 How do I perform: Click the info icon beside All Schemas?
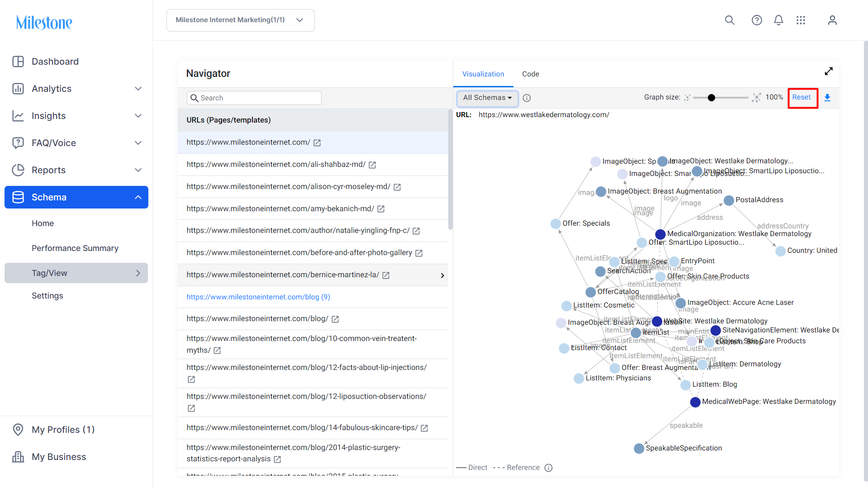tap(526, 98)
